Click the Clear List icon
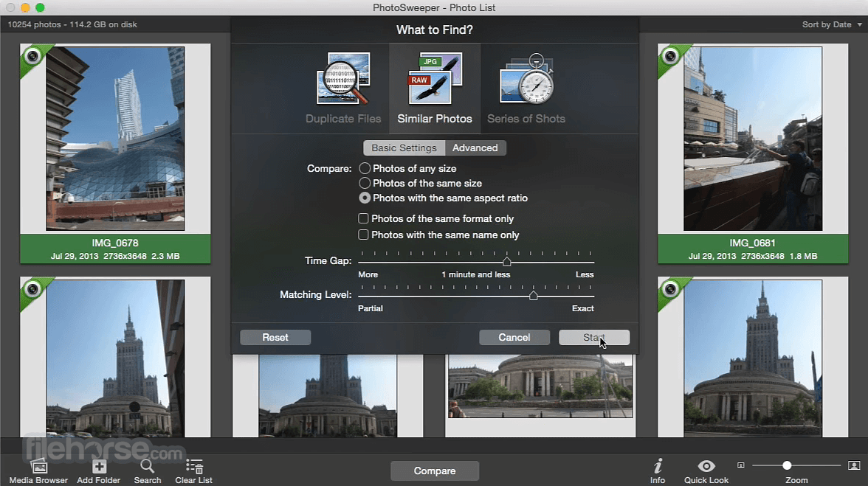 pyautogui.click(x=194, y=466)
